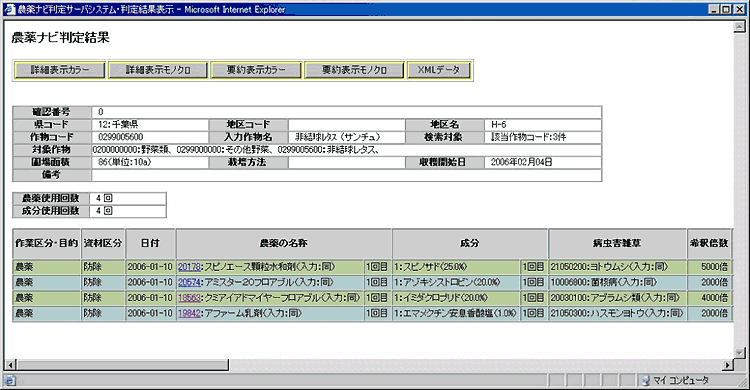Image resolution: width=750 pixels, height=390 pixels.
Task: Click the 成分使用回数 4回 value
Action: click(104, 211)
